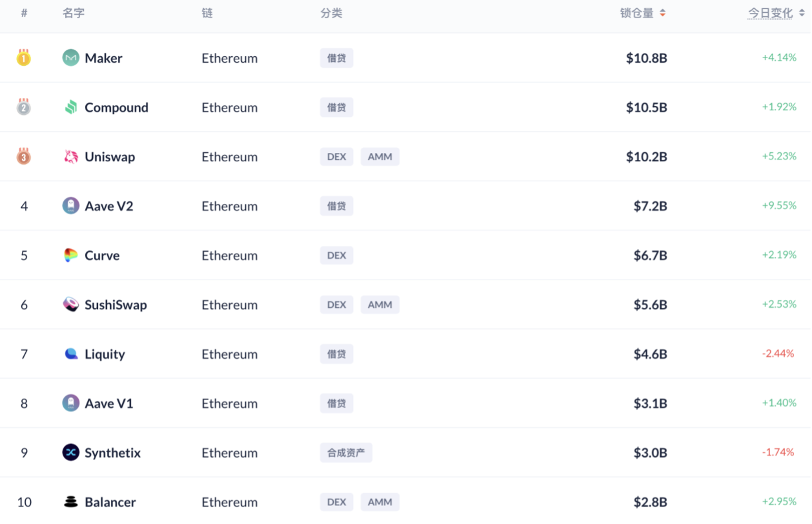Sort by 锁仓量 column arrows
Viewport: 812px width, 524px height.
(662, 13)
